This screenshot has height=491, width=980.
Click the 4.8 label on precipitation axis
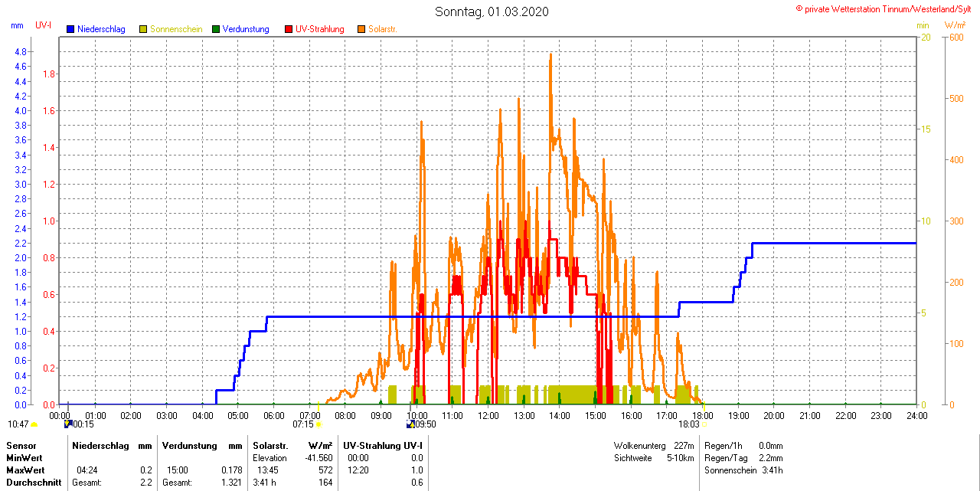pyautogui.click(x=21, y=52)
